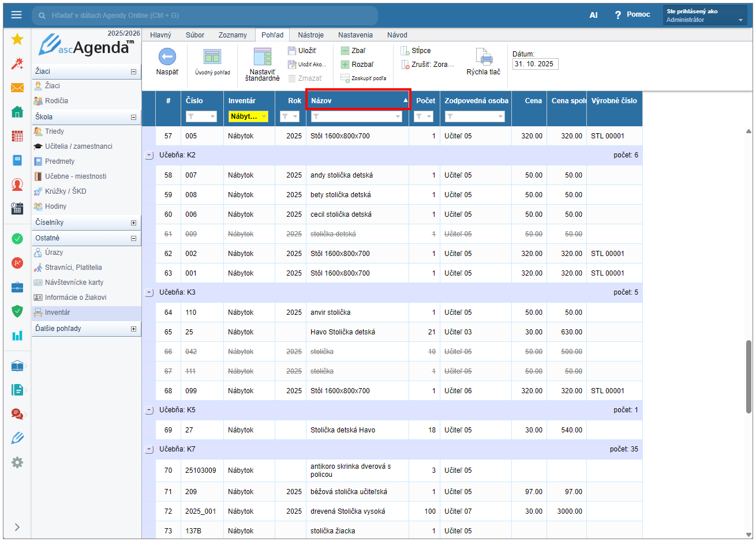
Task: Open the Nastavenia tab
Action: (x=355, y=35)
